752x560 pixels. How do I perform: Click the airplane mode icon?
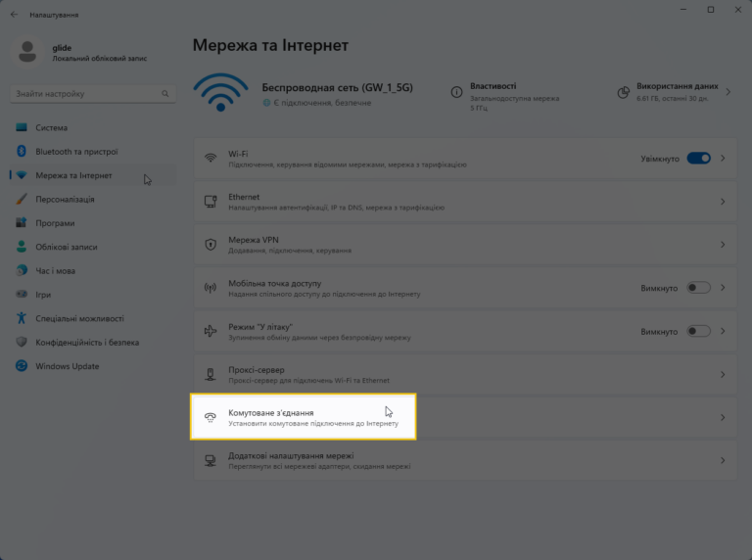210,331
